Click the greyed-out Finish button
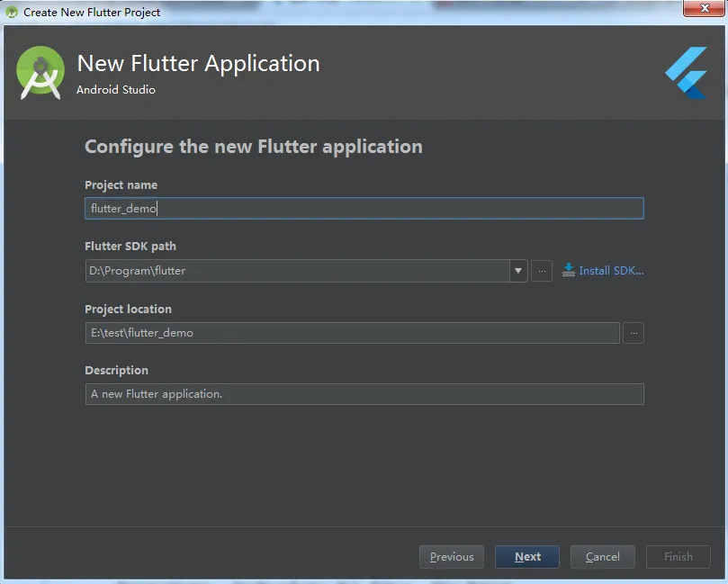Image resolution: width=728 pixels, height=584 pixels. coord(679,557)
